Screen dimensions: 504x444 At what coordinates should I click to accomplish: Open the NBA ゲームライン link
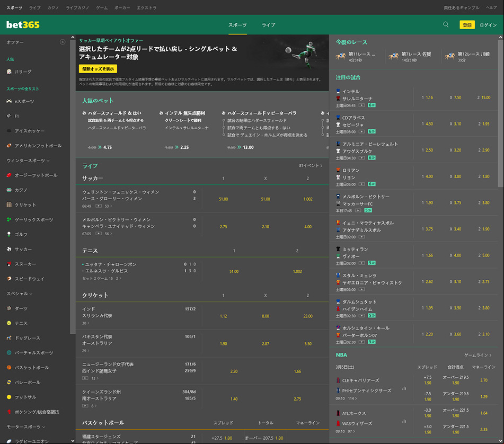[x=478, y=355]
